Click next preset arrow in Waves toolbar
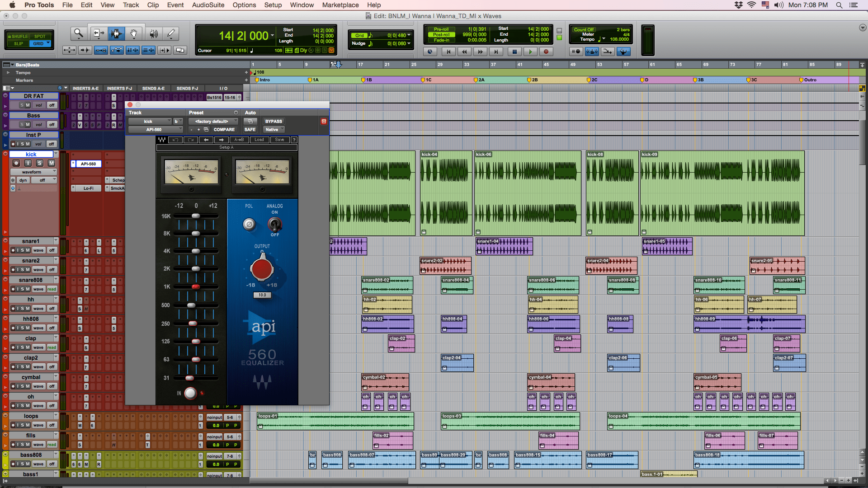The height and width of the screenshot is (488, 868). pyautogui.click(x=222, y=140)
